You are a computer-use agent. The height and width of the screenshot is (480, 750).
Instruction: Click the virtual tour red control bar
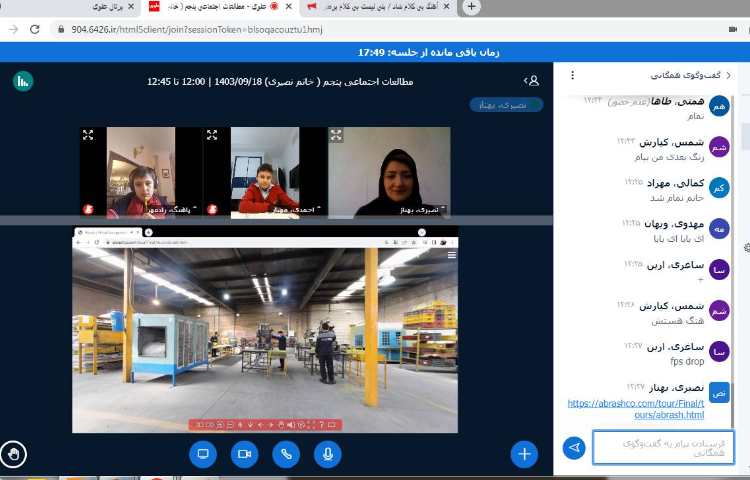pyautogui.click(x=265, y=425)
